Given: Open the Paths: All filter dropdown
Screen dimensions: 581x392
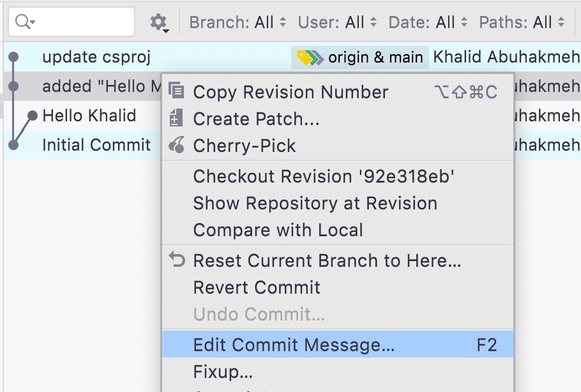Looking at the screenshot, I should [522, 22].
